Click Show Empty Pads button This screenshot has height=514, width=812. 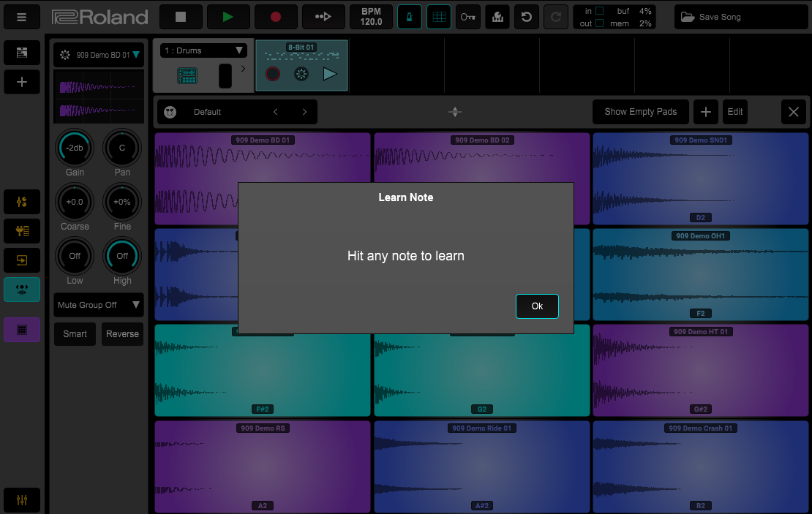pos(641,112)
